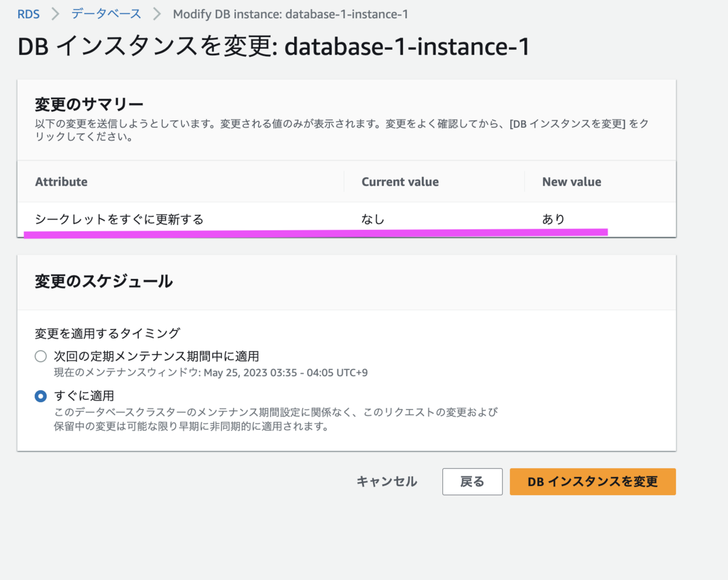The image size is (728, 580).
Task: Select the すぐに適用 radio button
Action: [41, 396]
